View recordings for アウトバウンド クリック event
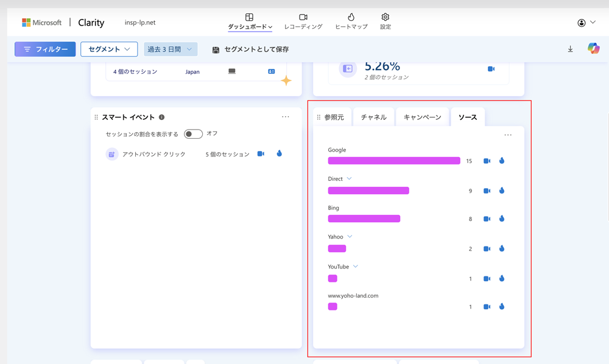Viewport: 609px width, 364px height. pyautogui.click(x=261, y=153)
